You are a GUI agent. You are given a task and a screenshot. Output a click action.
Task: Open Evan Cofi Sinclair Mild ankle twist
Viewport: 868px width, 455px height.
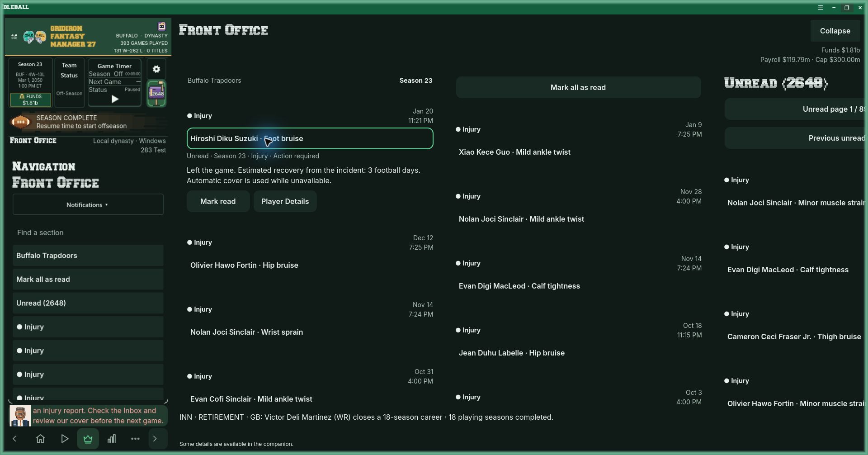coord(310,399)
